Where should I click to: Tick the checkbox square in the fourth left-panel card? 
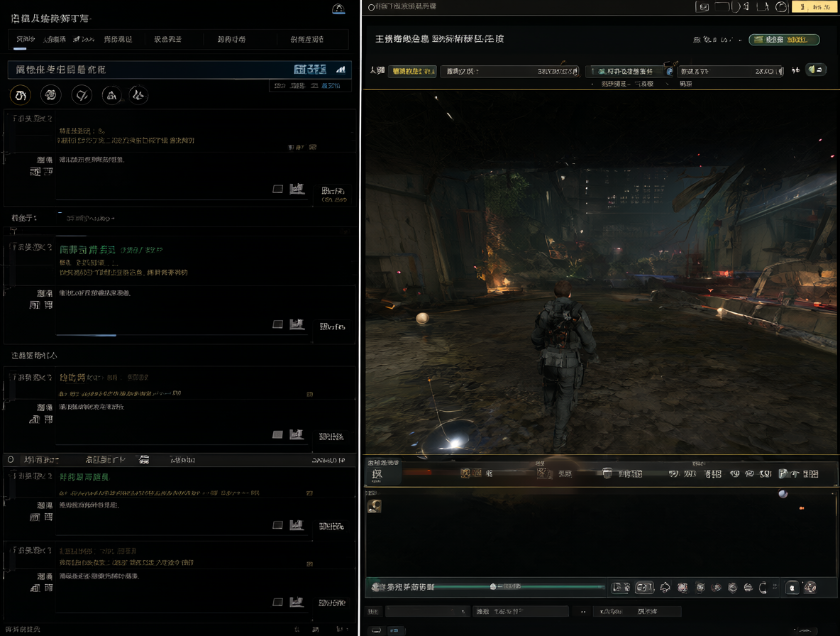coord(277,525)
